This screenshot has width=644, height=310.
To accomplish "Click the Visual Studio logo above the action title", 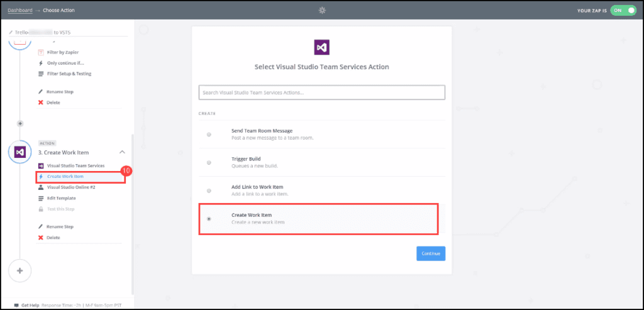I will click(321, 48).
